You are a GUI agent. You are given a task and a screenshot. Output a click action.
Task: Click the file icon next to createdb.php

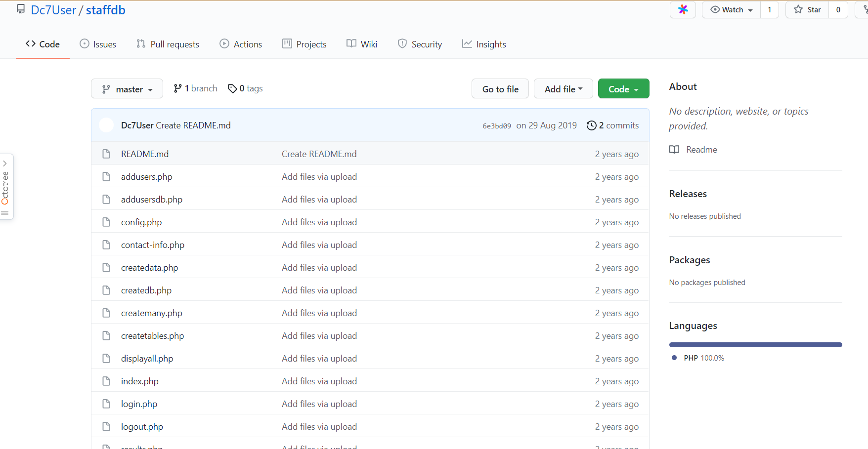point(106,290)
